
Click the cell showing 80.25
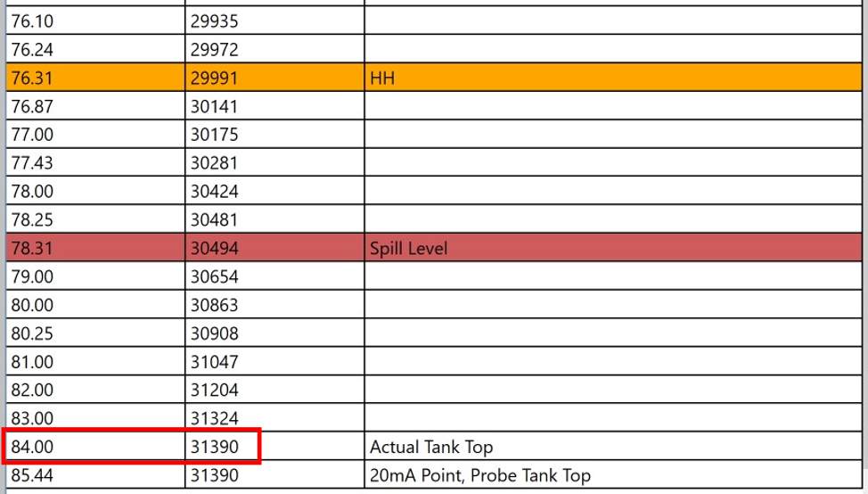tap(95, 333)
